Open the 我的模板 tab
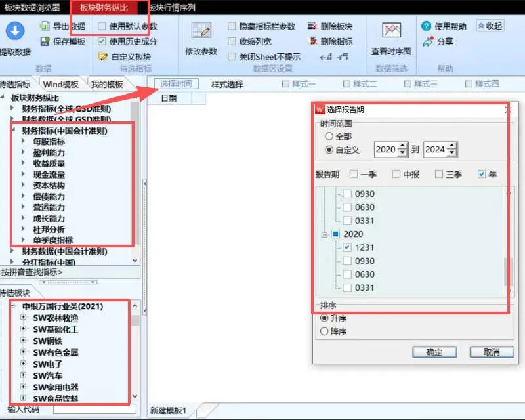The height and width of the screenshot is (420, 525). click(107, 84)
